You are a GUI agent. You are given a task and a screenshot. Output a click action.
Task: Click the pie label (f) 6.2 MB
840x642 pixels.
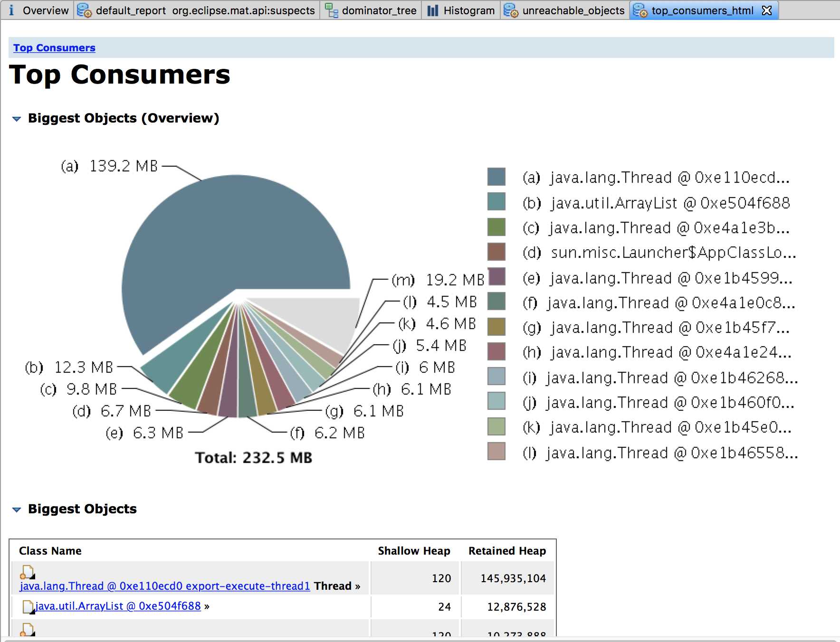[328, 433]
